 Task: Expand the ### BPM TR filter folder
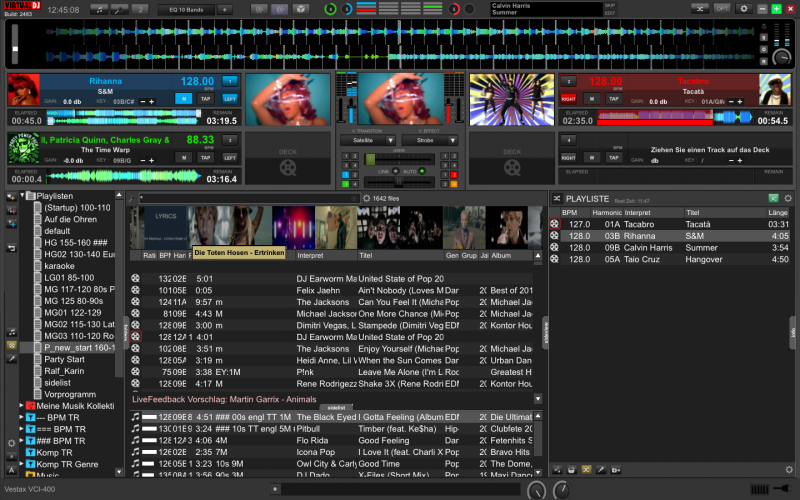pyautogui.click(x=21, y=441)
